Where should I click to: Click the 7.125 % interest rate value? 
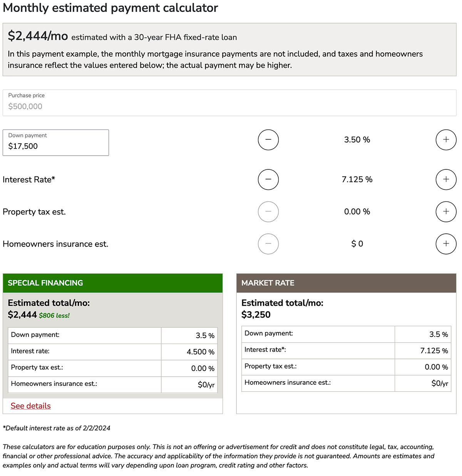tap(357, 179)
